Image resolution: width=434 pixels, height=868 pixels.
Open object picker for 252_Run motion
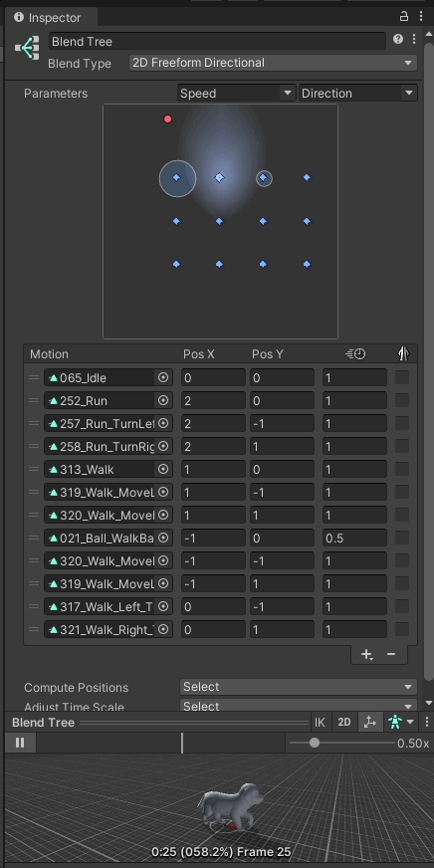pos(163,400)
